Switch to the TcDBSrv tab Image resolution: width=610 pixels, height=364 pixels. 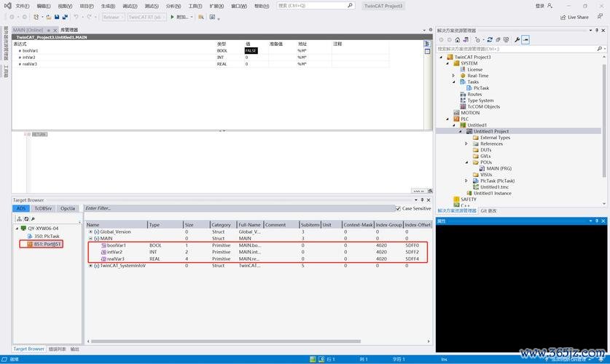(43, 209)
